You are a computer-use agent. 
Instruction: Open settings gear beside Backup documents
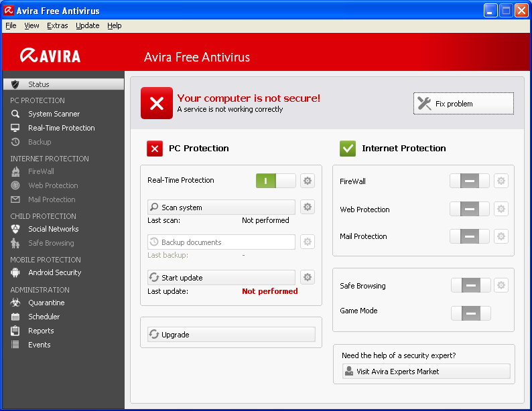coord(308,242)
